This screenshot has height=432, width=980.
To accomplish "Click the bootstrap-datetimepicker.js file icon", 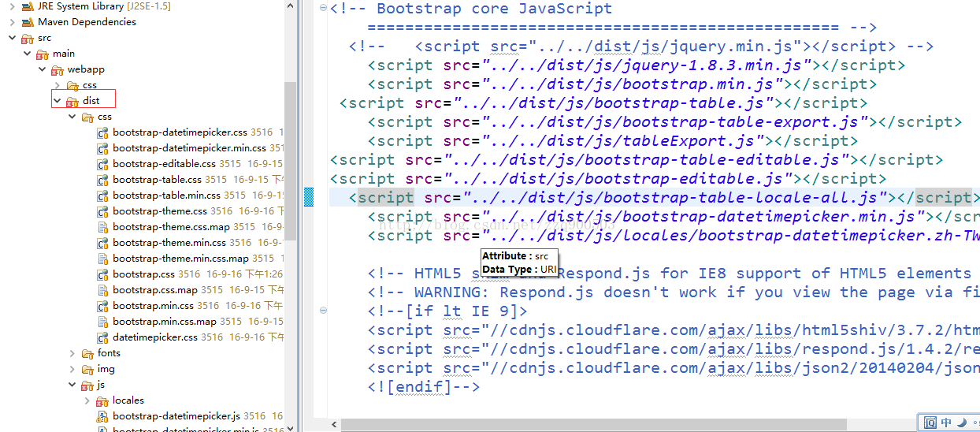I will tap(102, 416).
